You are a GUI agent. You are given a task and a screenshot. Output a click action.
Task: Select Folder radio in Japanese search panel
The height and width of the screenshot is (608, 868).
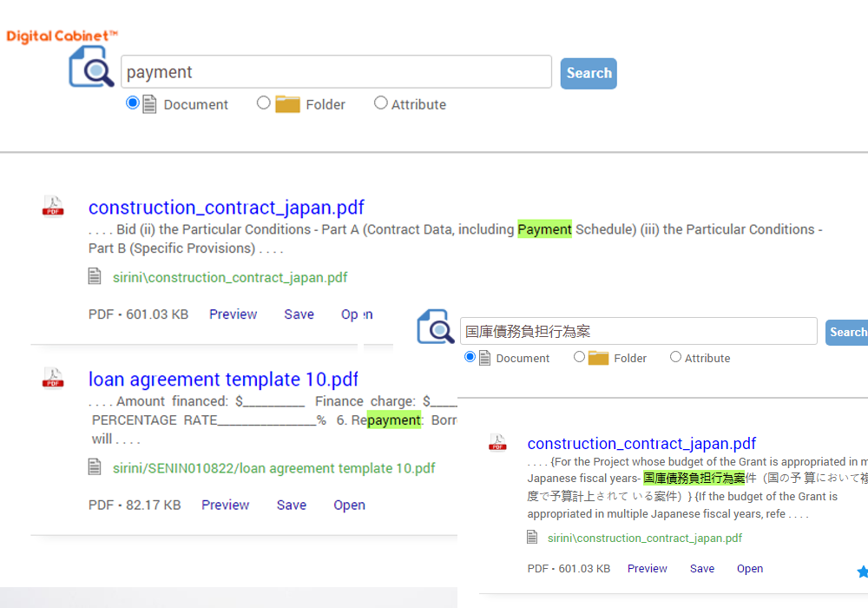tap(579, 357)
